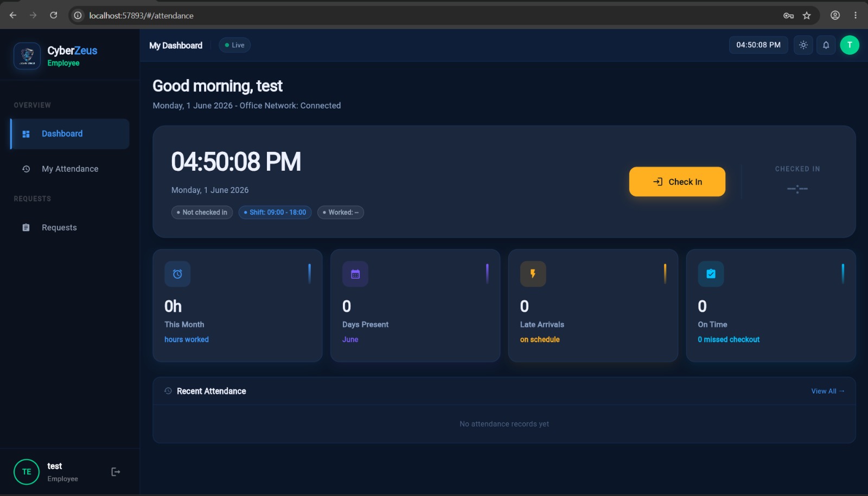
Task: Click the Shift 09:00 - 18:00 chip
Action: pos(275,212)
